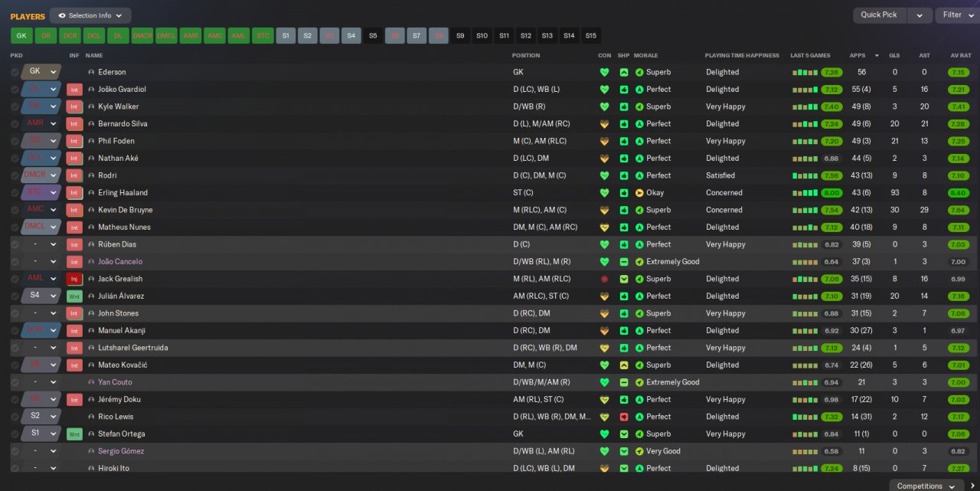Click Sergio Gómez's last 5 games form bars
The height and width of the screenshot is (491, 980).
[x=804, y=452]
